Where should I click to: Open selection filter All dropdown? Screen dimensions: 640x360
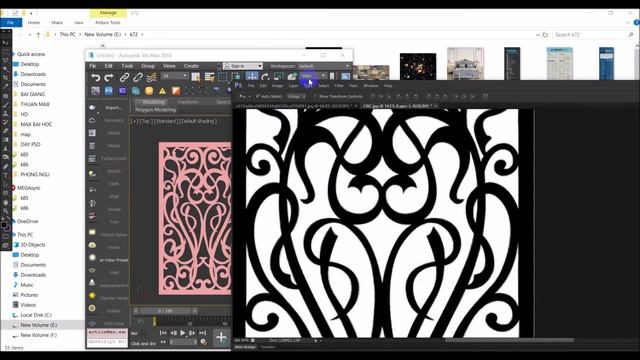[x=175, y=76]
